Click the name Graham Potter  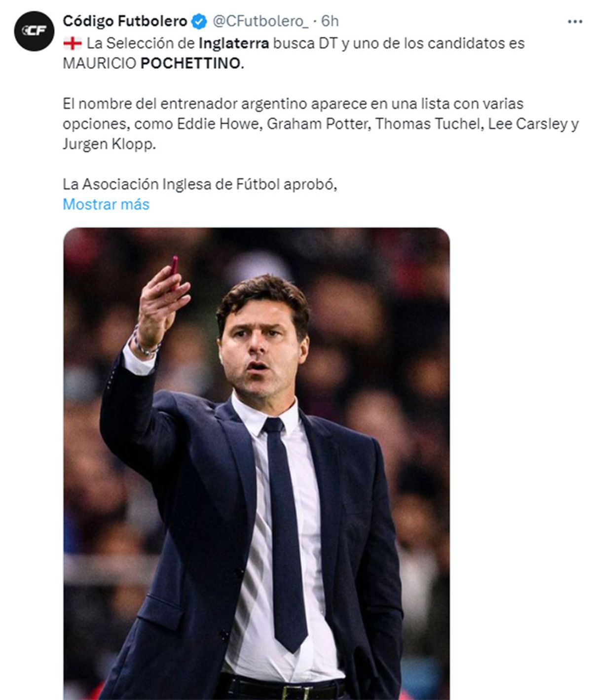(x=318, y=124)
